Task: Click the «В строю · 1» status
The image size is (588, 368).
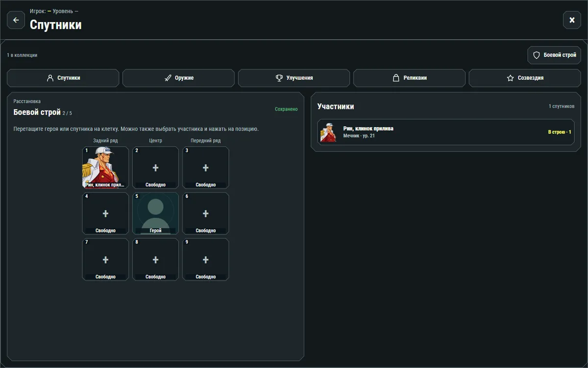Action: point(560,132)
